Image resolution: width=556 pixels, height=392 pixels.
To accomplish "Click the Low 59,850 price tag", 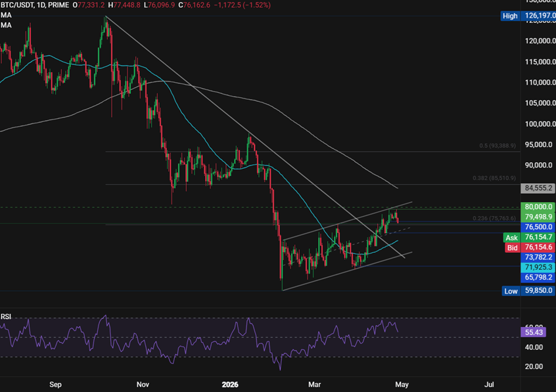I will click(x=528, y=291).
